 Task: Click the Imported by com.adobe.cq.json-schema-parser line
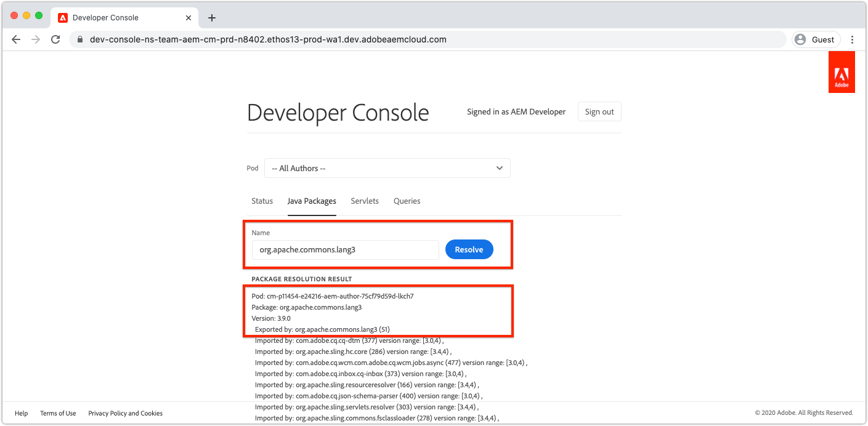coord(368,396)
